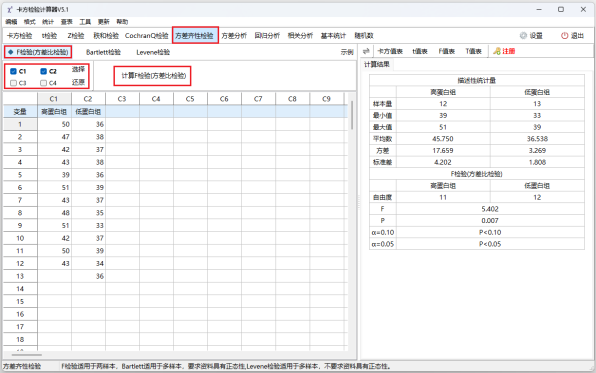
Task: Click the red 退出 power icon
Action: pyautogui.click(x=564, y=36)
